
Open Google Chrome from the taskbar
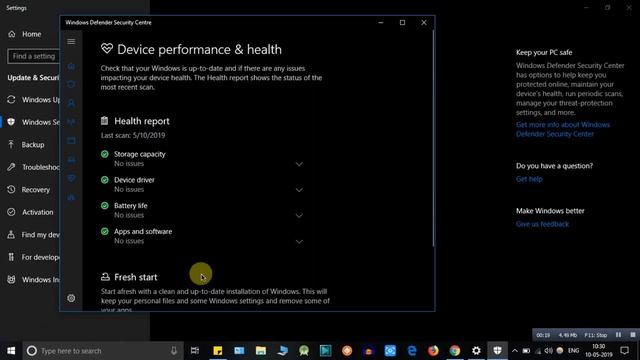tap(455, 351)
